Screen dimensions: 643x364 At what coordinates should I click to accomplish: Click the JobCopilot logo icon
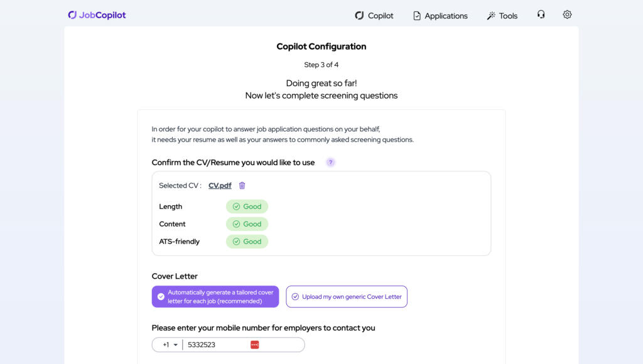71,14
